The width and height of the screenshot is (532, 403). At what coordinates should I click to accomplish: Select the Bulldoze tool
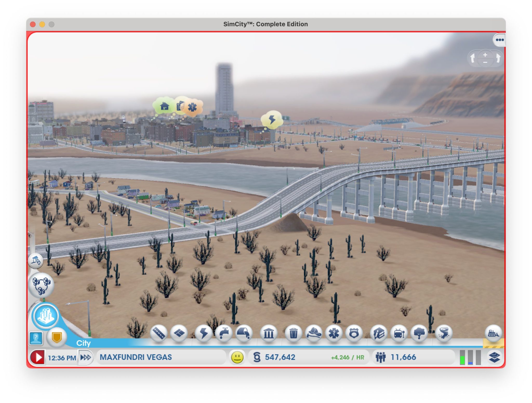click(493, 333)
